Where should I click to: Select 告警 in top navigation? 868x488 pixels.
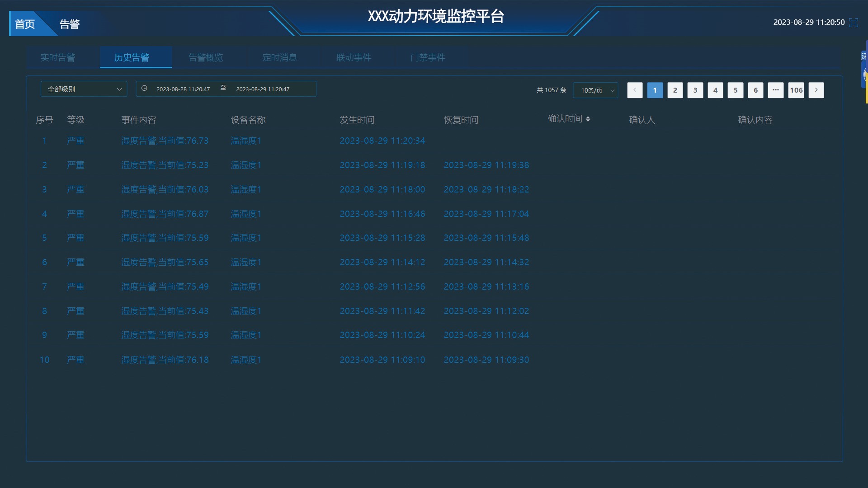coord(70,24)
